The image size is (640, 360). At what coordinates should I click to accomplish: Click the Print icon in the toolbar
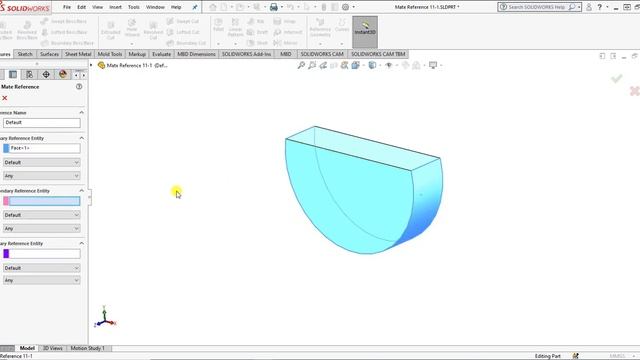click(x=273, y=7)
